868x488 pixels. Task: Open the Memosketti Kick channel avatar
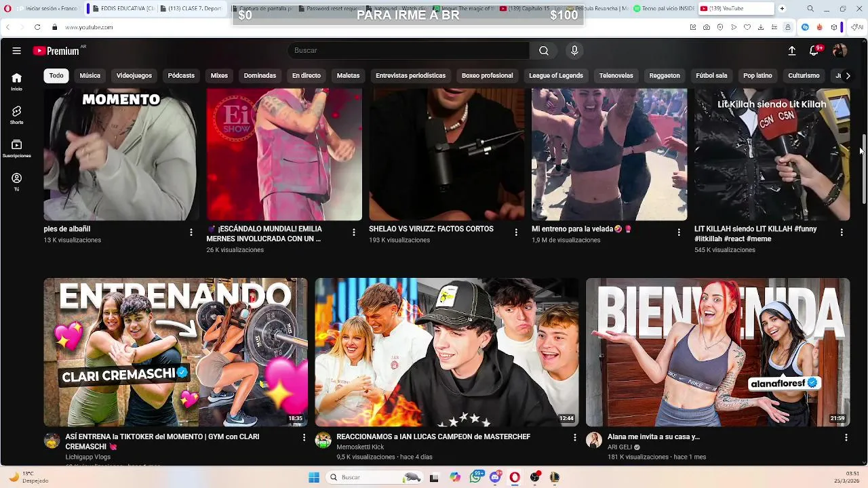tap(323, 441)
